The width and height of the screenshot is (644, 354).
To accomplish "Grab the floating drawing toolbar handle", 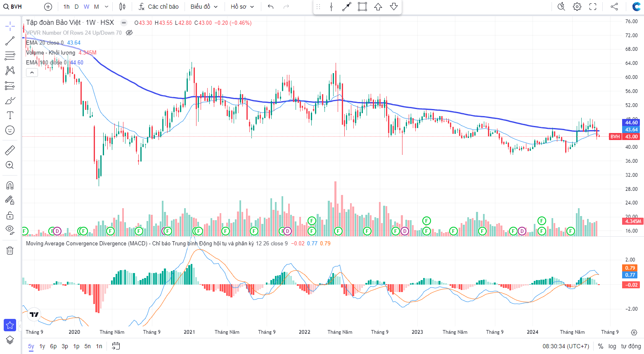I will (318, 7).
